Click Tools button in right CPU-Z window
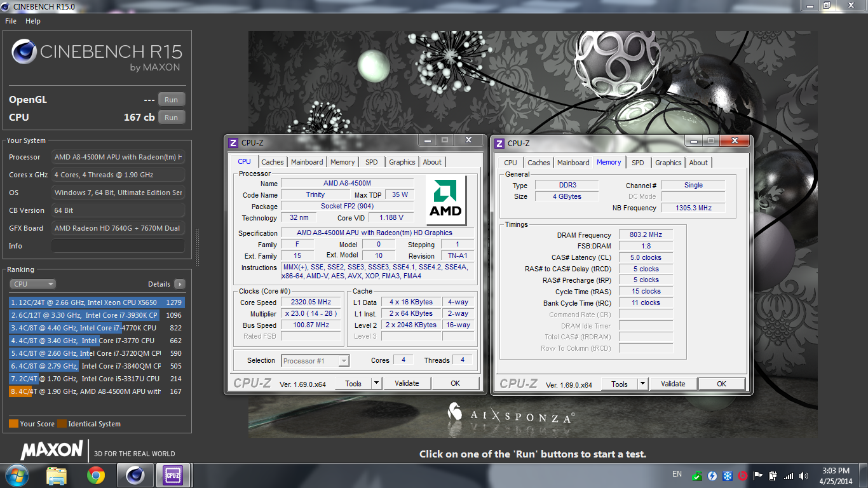The height and width of the screenshot is (488, 868). [x=620, y=384]
